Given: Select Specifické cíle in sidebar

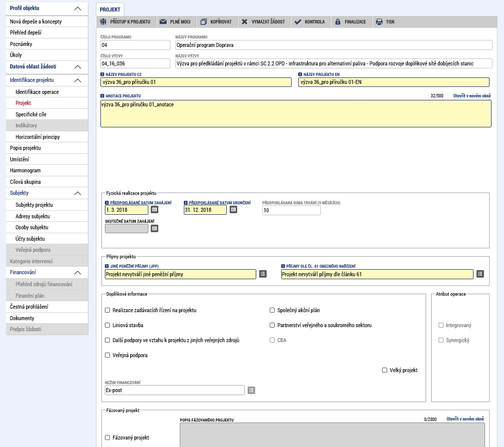Looking at the screenshot, I should (x=47, y=114).
